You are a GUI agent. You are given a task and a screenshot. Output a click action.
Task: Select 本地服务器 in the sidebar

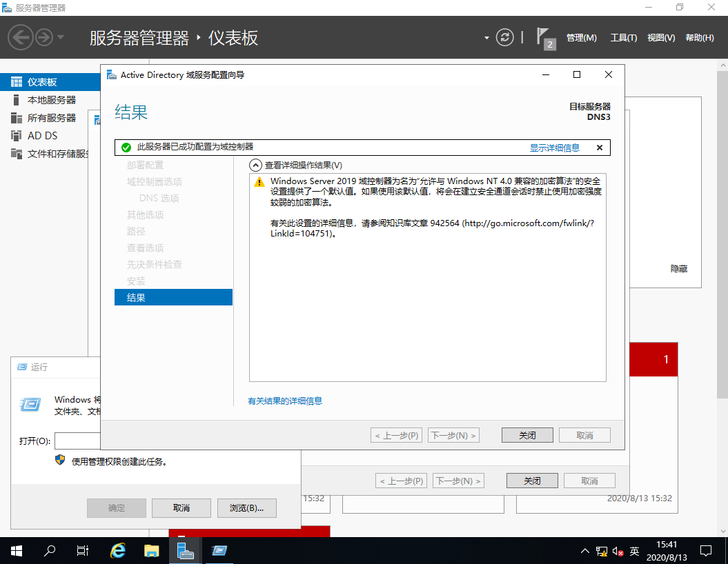pyautogui.click(x=50, y=100)
